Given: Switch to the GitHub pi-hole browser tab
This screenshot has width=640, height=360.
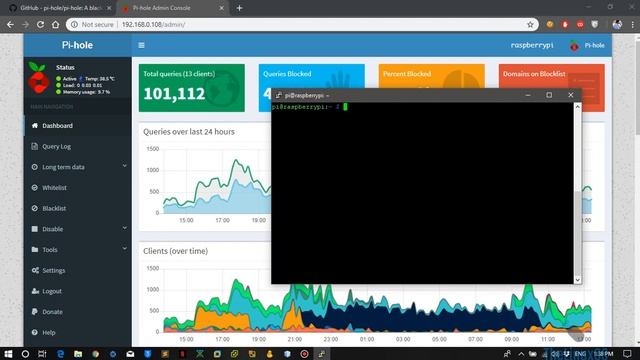Looking at the screenshot, I should click(x=59, y=8).
